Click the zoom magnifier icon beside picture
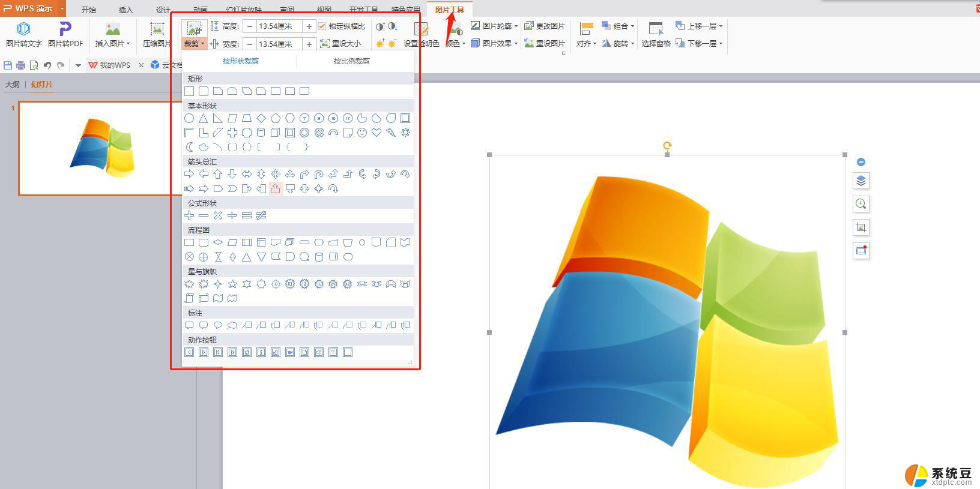 861,204
